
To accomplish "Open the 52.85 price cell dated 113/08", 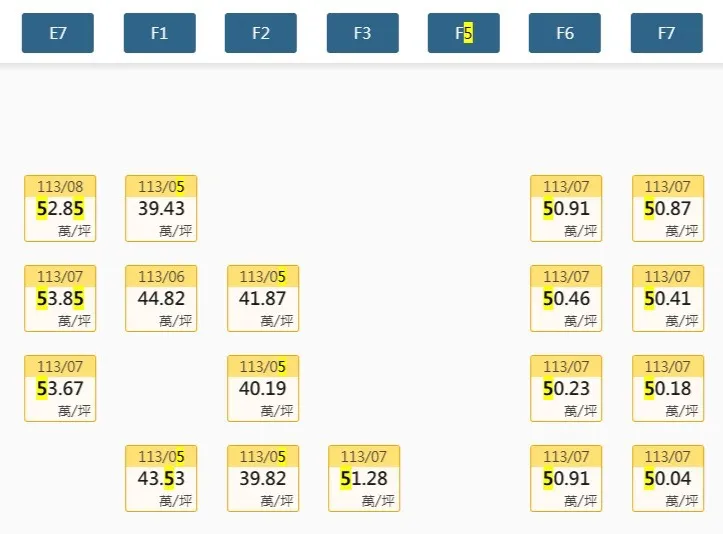I will pos(60,208).
